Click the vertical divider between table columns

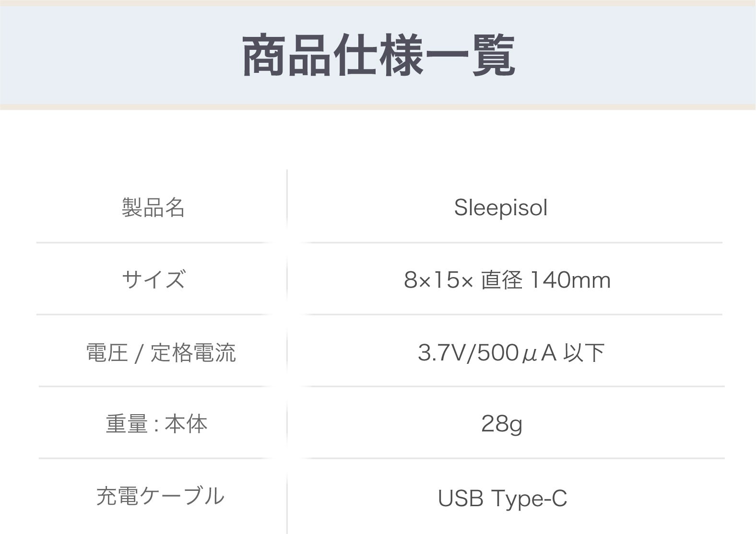pos(287,350)
